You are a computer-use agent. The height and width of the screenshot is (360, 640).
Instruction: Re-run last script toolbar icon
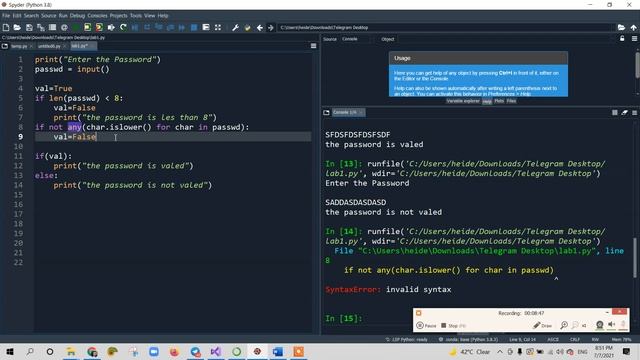pos(123,27)
